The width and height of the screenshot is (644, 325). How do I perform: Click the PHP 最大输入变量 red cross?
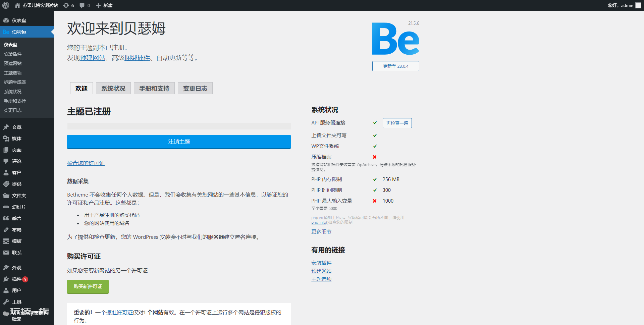[x=375, y=201]
